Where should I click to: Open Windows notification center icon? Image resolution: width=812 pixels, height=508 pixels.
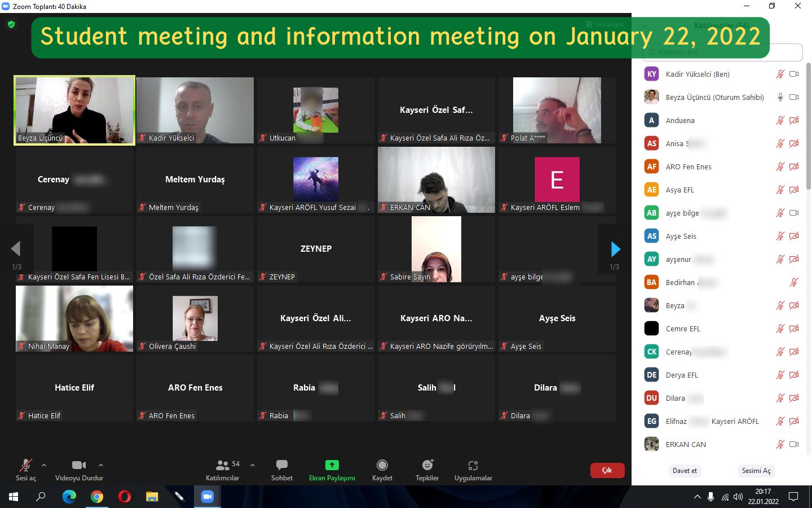793,497
